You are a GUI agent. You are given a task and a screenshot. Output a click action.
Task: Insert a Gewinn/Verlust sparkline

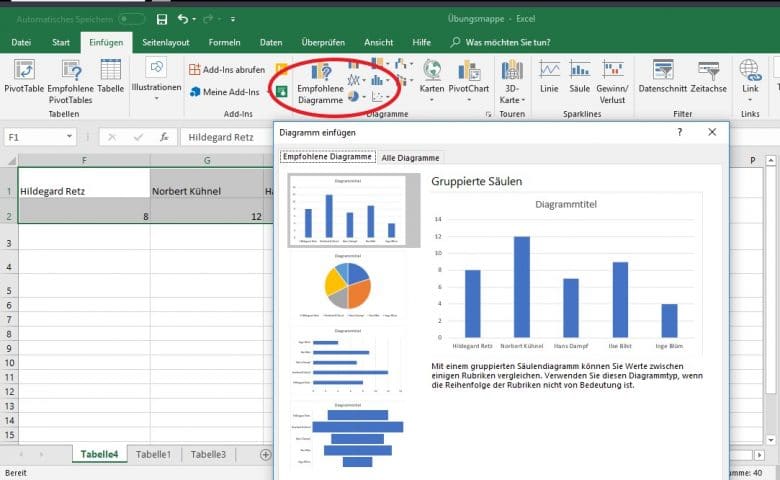coord(612,82)
